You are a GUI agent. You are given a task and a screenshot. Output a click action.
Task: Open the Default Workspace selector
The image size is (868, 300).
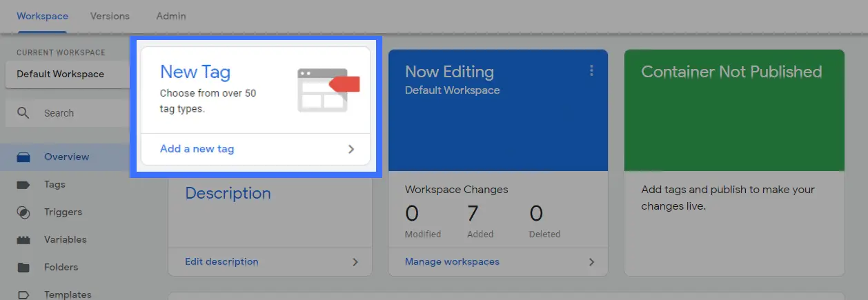(x=68, y=74)
